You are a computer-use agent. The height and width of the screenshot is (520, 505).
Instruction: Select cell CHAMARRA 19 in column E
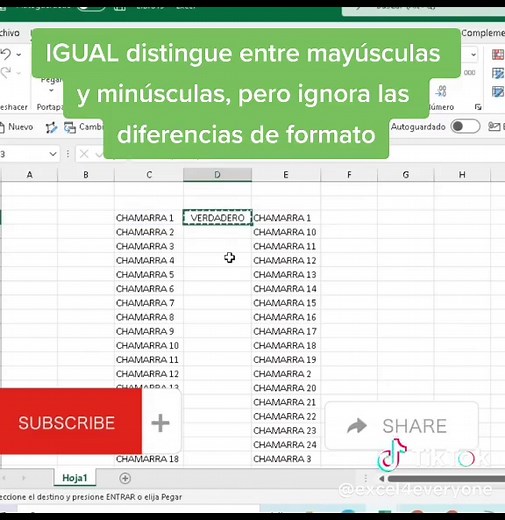[286, 360]
